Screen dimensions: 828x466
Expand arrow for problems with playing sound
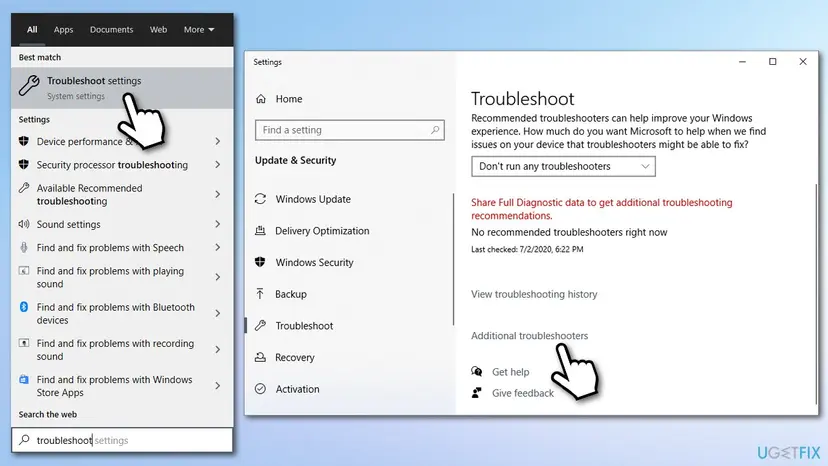coord(218,277)
